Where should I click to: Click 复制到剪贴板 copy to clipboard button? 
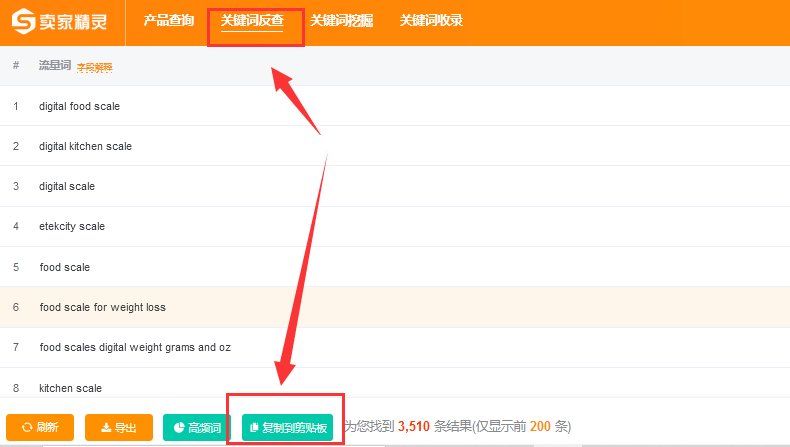(x=288, y=427)
